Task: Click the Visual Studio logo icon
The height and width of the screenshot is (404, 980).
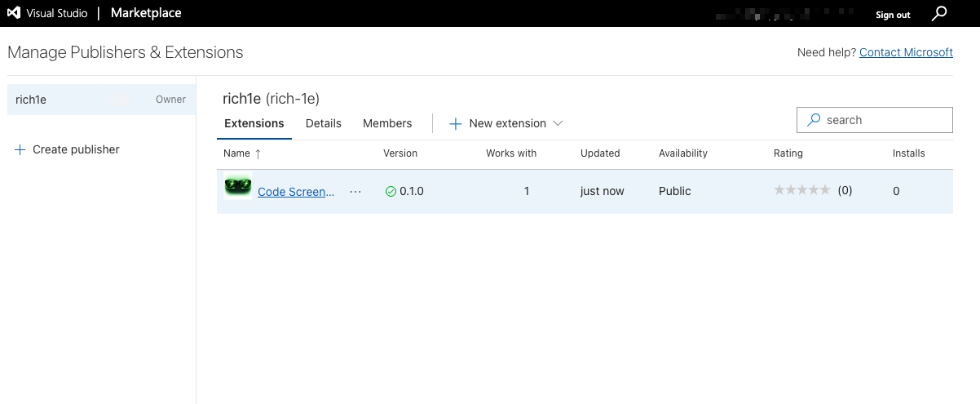Action: (x=14, y=13)
